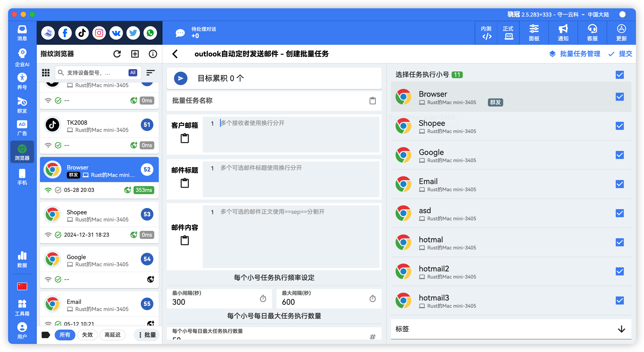
Task: Click the 最大间隔(秒) field showing 600
Action: (329, 298)
